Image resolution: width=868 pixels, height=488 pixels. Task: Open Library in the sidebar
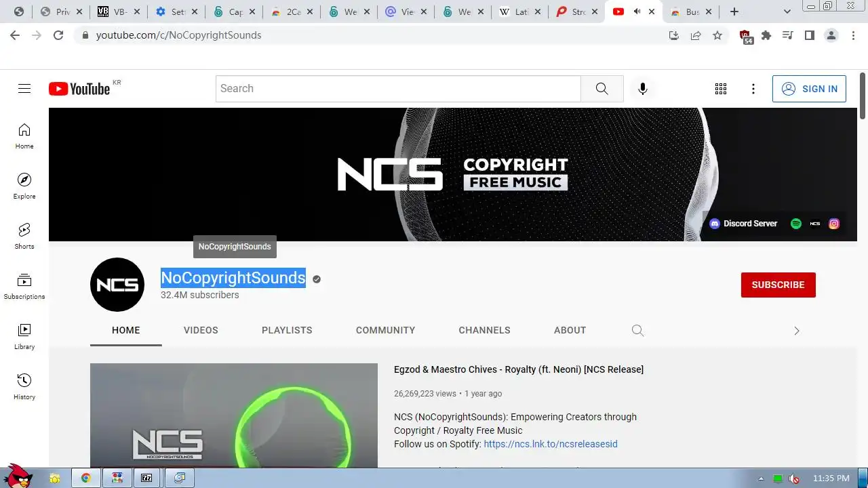(x=24, y=337)
